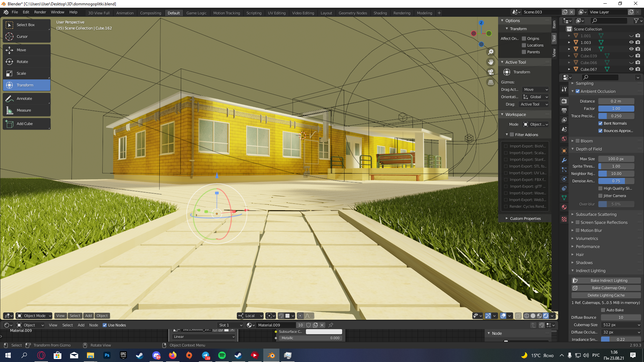The height and width of the screenshot is (362, 644).
Task: Toggle camera view icon in viewport
Action: (x=491, y=72)
